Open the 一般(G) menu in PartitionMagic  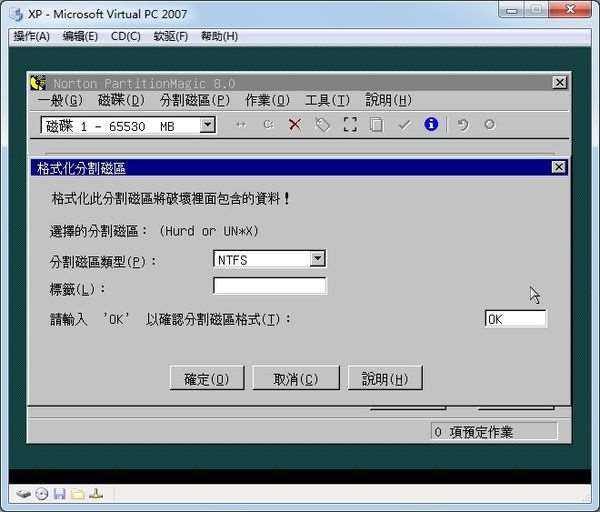tap(60, 100)
